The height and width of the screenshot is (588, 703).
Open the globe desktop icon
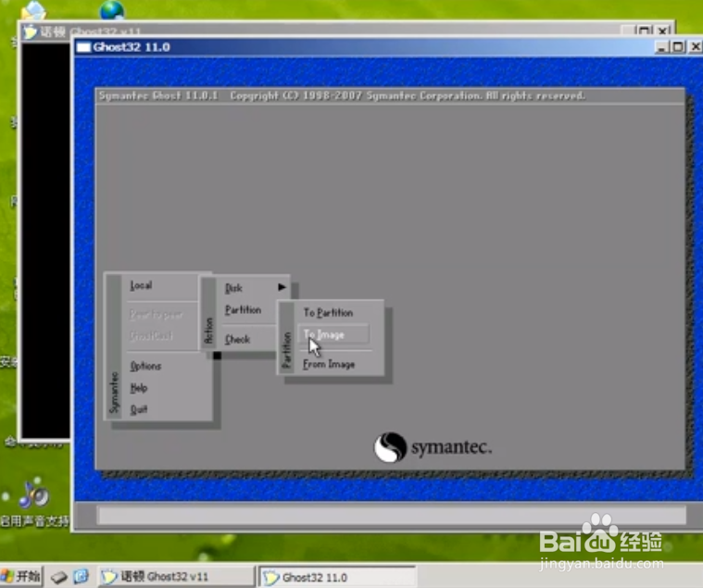(112, 10)
